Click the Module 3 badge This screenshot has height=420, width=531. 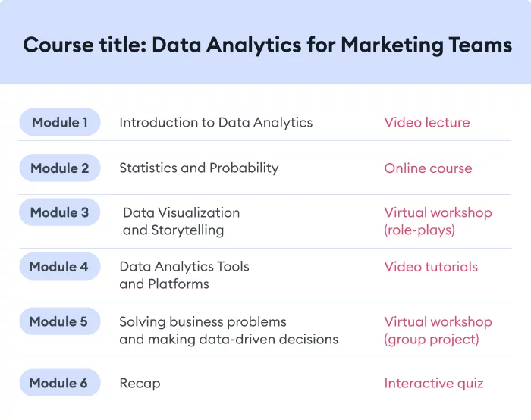[x=60, y=212]
